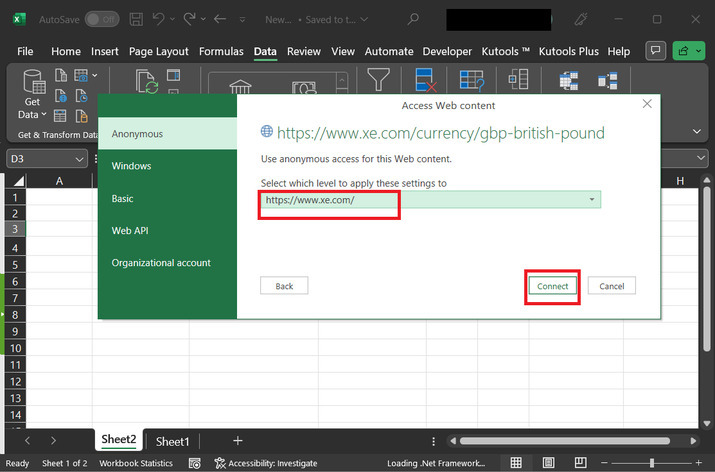The width and height of the screenshot is (715, 472).
Task: Open the Get Data dropdown
Action: pyautogui.click(x=32, y=94)
